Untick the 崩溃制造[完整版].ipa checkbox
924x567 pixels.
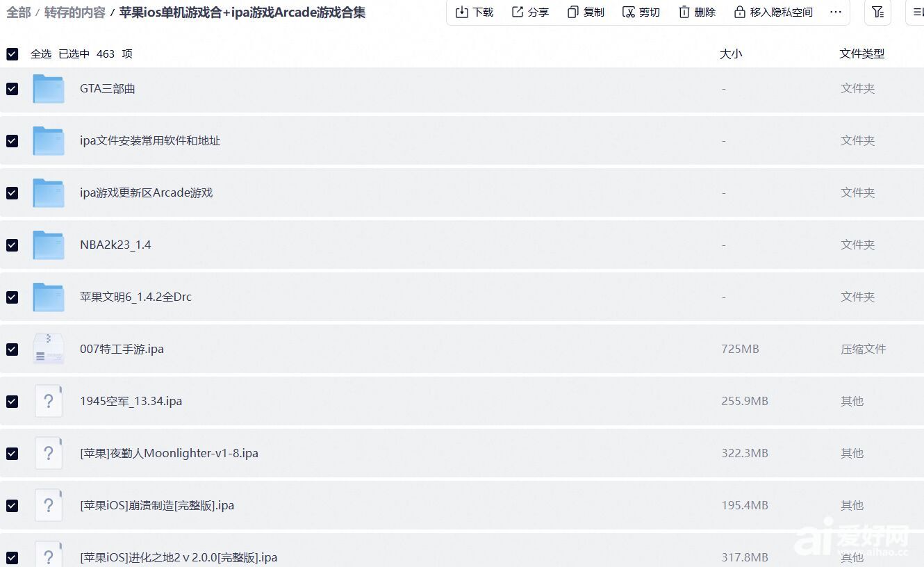click(x=12, y=506)
